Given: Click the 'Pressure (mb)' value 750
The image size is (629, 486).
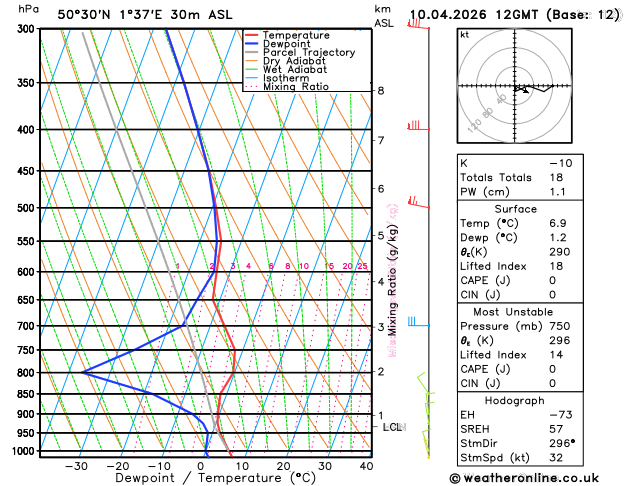Looking at the screenshot, I should pos(560,326).
